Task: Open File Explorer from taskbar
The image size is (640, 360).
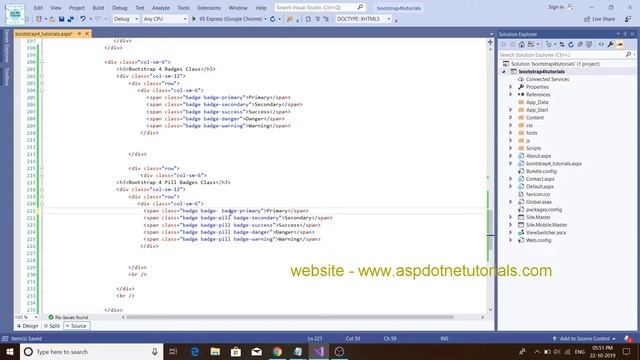Action: [x=215, y=351]
